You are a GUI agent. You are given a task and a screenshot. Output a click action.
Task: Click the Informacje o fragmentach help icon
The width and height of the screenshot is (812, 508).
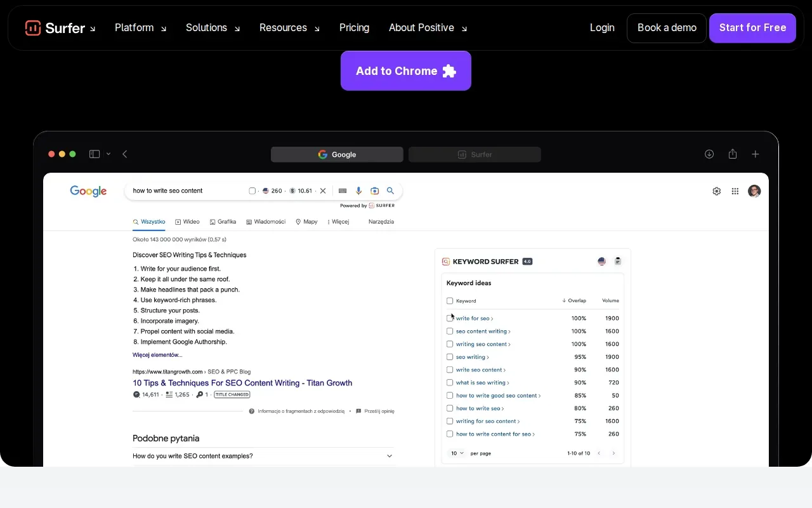(252, 411)
